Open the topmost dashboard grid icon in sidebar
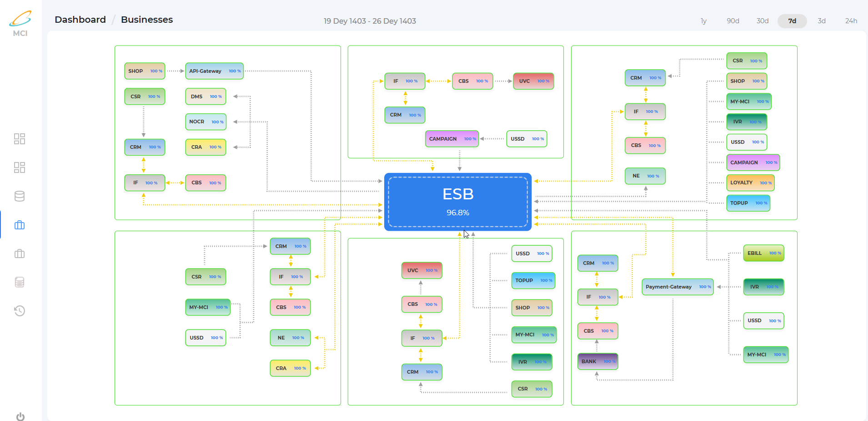Viewport: 868px width, 421px height. [20, 139]
